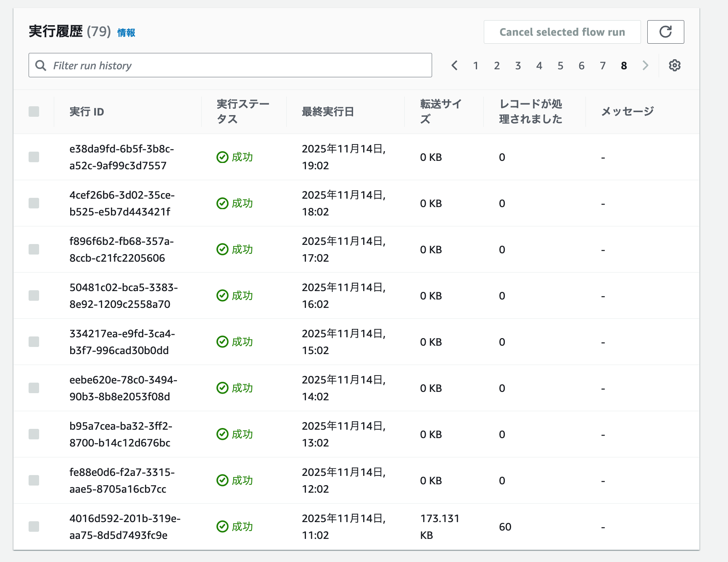Switch to pagination page 1
Image resolution: width=728 pixels, height=562 pixels.
tap(475, 66)
